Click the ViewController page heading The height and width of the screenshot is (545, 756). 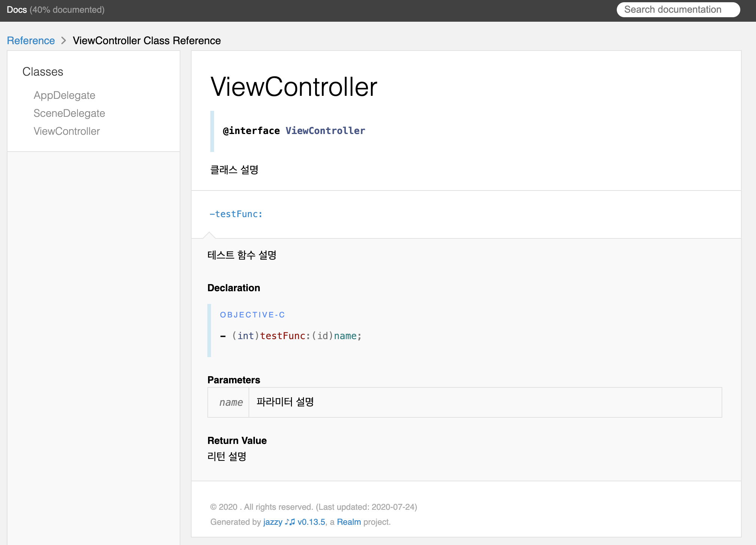point(294,87)
